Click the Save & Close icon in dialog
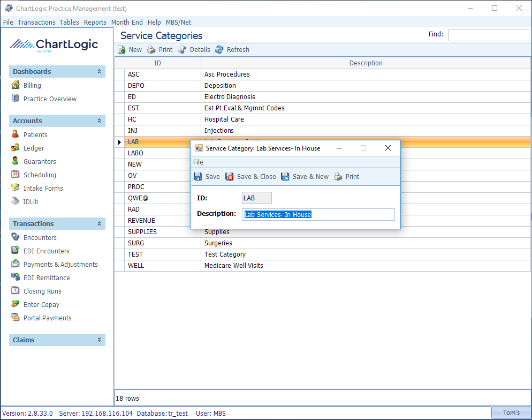The image size is (532, 420). tap(230, 177)
